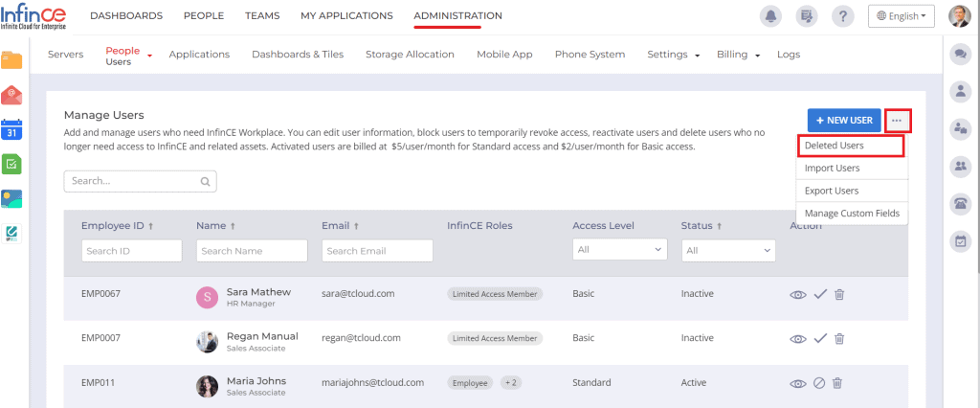980x408 pixels.
Task: Click the New User button
Action: click(844, 120)
